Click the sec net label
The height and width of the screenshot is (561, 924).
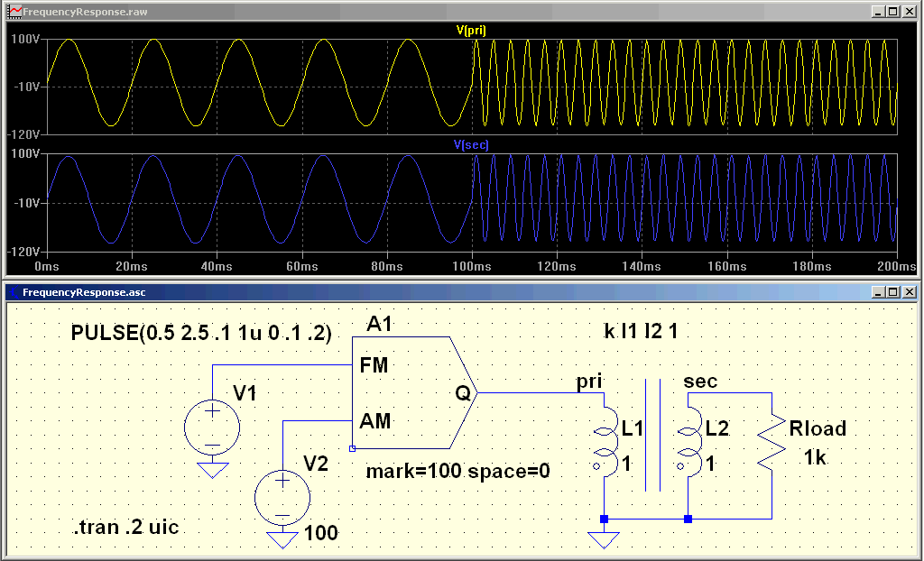[x=700, y=382]
